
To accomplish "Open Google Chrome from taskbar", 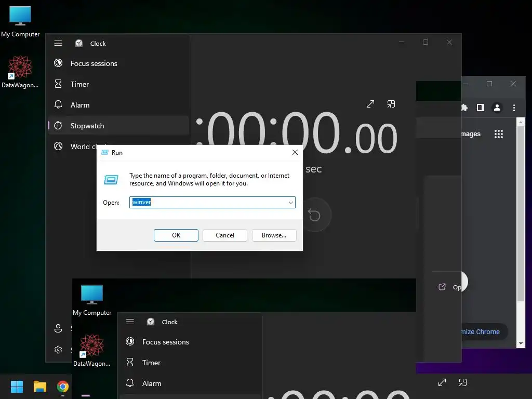I will [x=63, y=387].
